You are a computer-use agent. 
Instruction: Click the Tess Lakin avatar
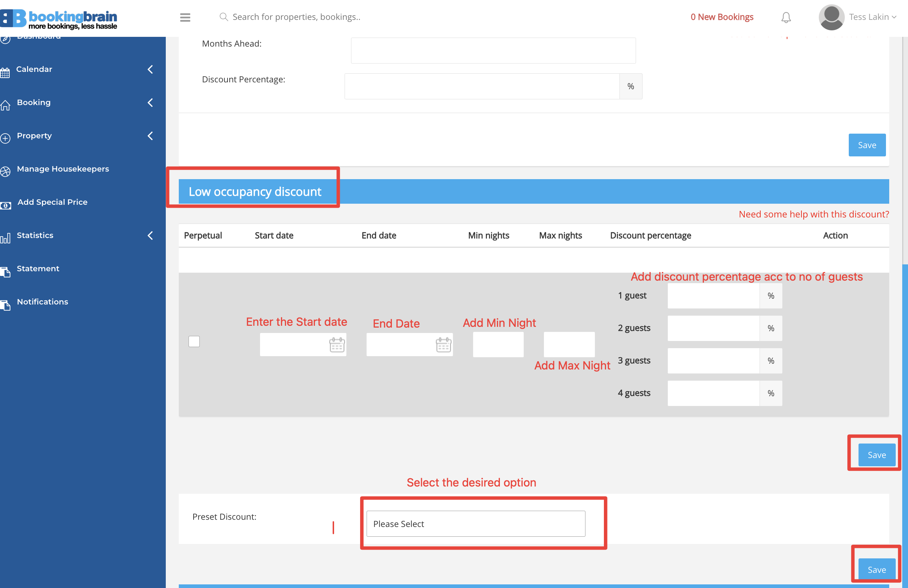pos(831,17)
